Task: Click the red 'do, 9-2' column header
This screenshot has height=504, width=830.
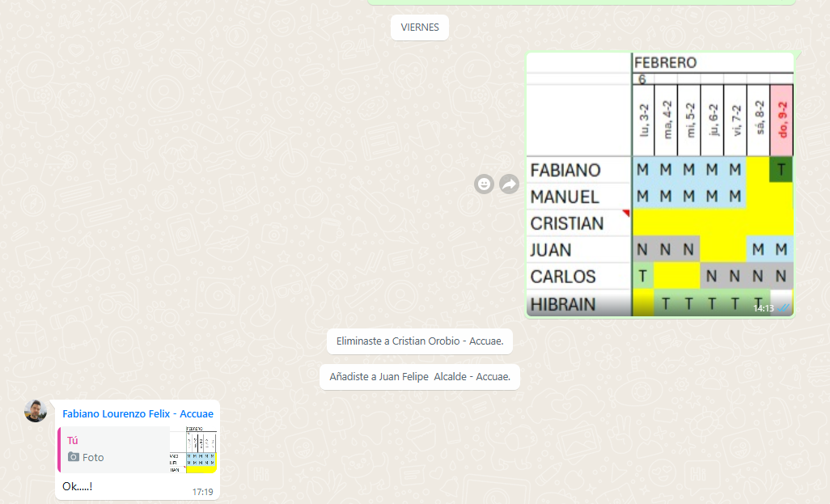Action: pyautogui.click(x=781, y=120)
